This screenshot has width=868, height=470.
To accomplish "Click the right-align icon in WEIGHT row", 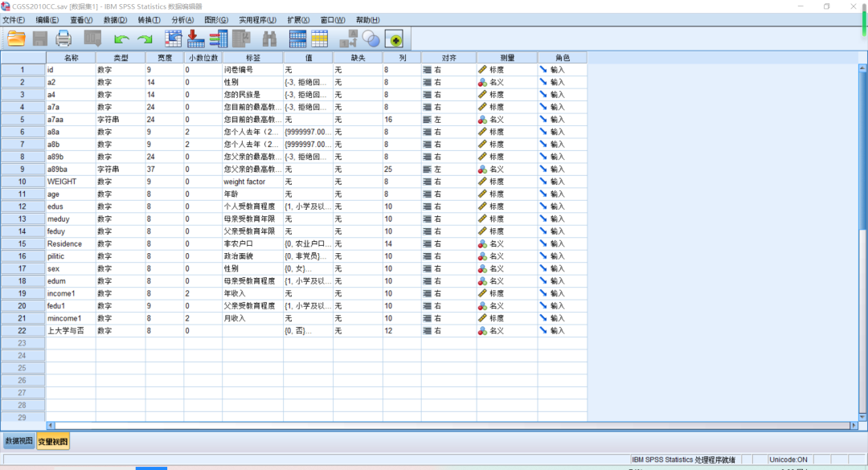I will (x=428, y=182).
